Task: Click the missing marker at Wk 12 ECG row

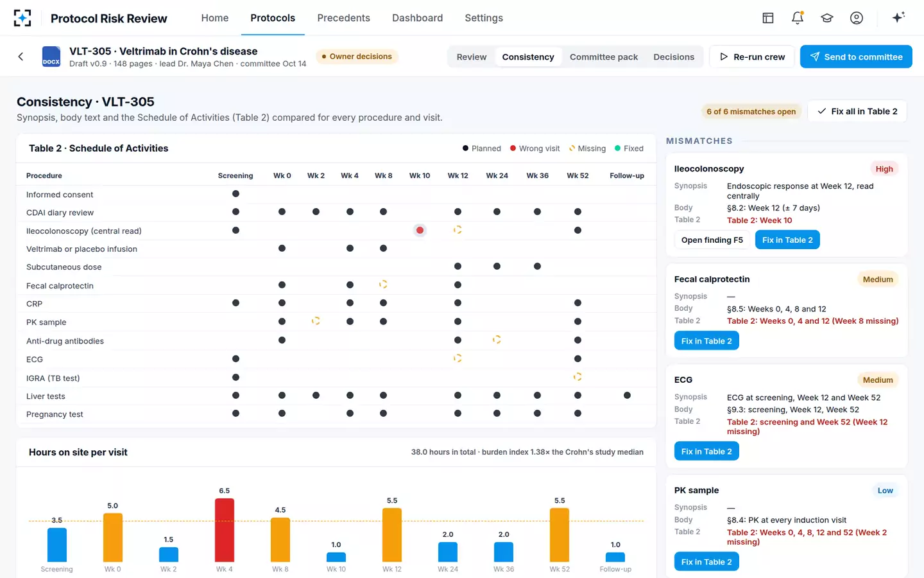Action: 458,358
